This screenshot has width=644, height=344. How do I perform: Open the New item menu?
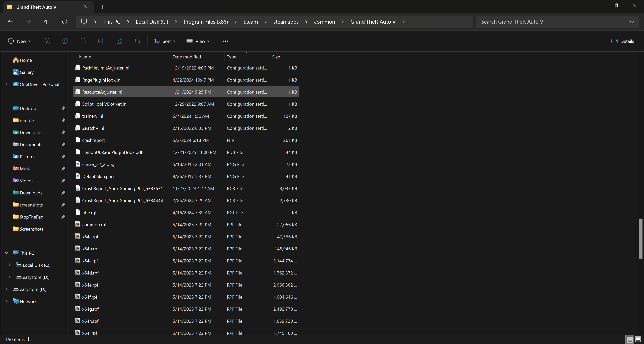pyautogui.click(x=19, y=41)
